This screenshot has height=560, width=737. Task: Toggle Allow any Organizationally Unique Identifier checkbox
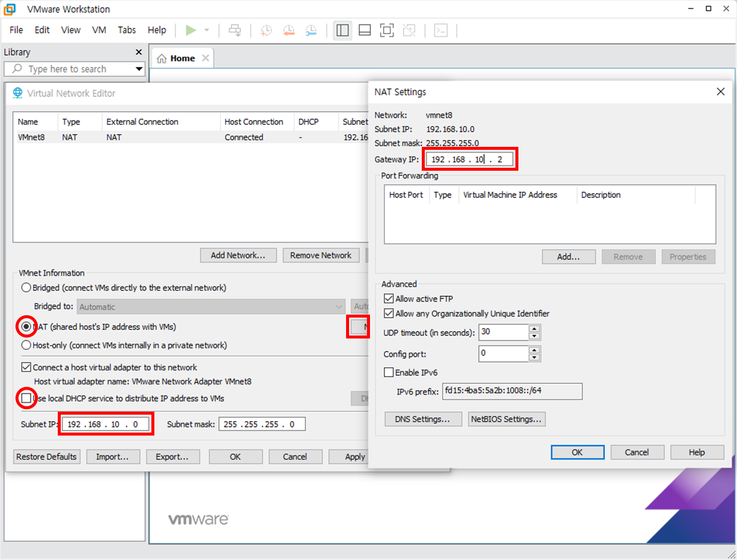389,314
